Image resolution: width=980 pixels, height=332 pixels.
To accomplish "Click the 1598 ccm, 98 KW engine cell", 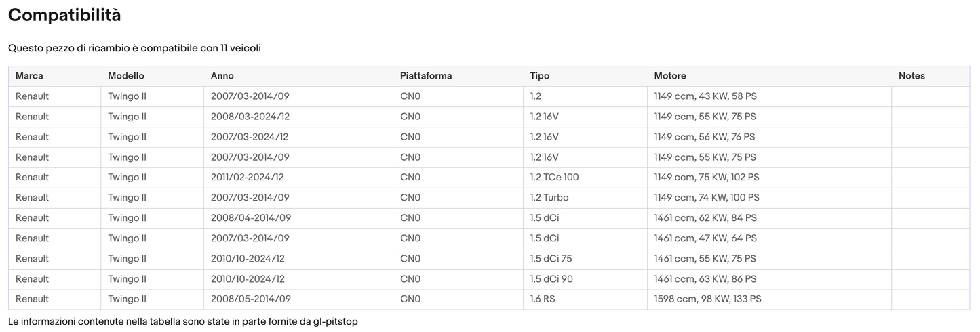I will click(707, 299).
